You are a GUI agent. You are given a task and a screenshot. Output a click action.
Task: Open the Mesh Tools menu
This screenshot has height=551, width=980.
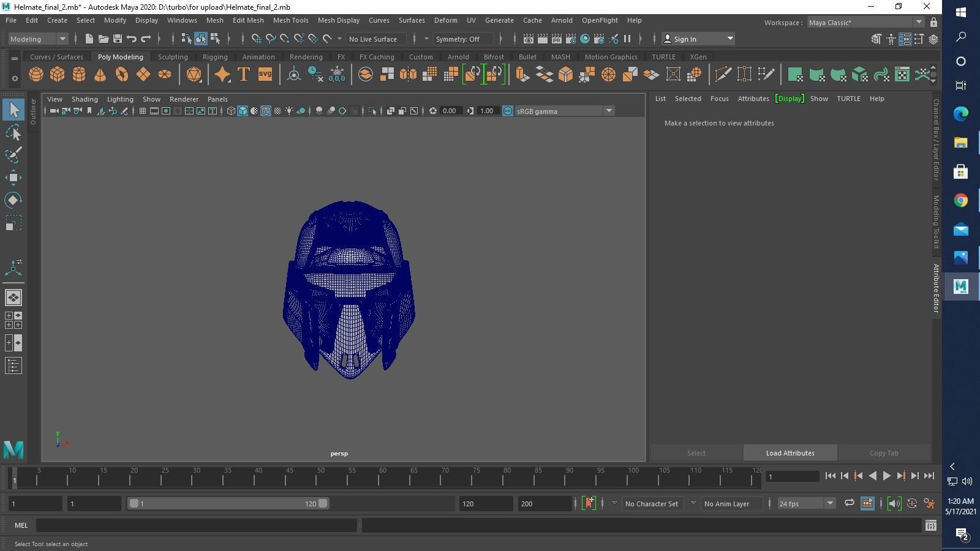pyautogui.click(x=290, y=20)
